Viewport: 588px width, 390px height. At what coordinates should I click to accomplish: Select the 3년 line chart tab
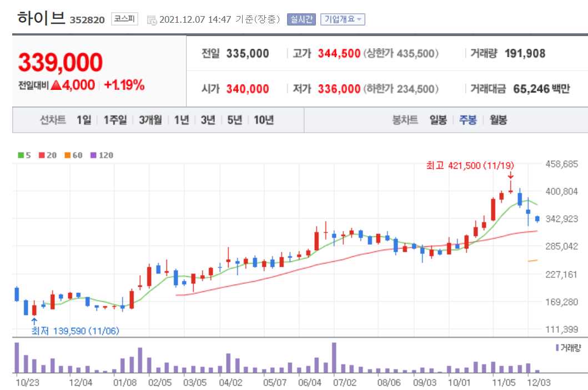coord(208,120)
